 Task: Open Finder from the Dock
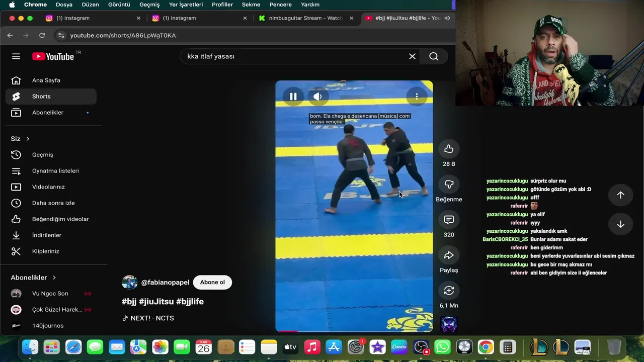pyautogui.click(x=30, y=347)
